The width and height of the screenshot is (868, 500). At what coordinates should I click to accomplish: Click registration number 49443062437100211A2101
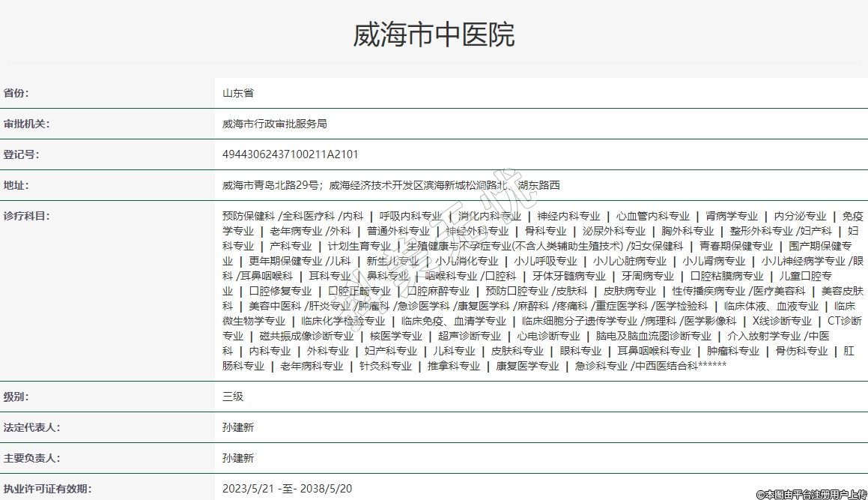[x=291, y=155]
